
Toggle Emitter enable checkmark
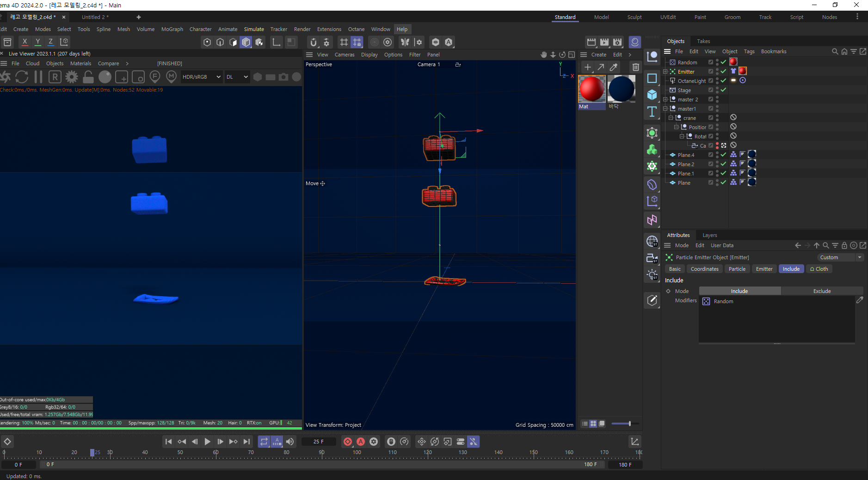coord(723,71)
